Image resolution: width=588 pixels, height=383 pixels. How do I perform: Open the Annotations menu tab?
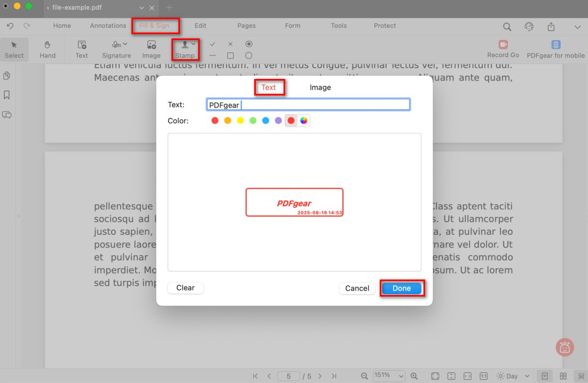pyautogui.click(x=108, y=26)
